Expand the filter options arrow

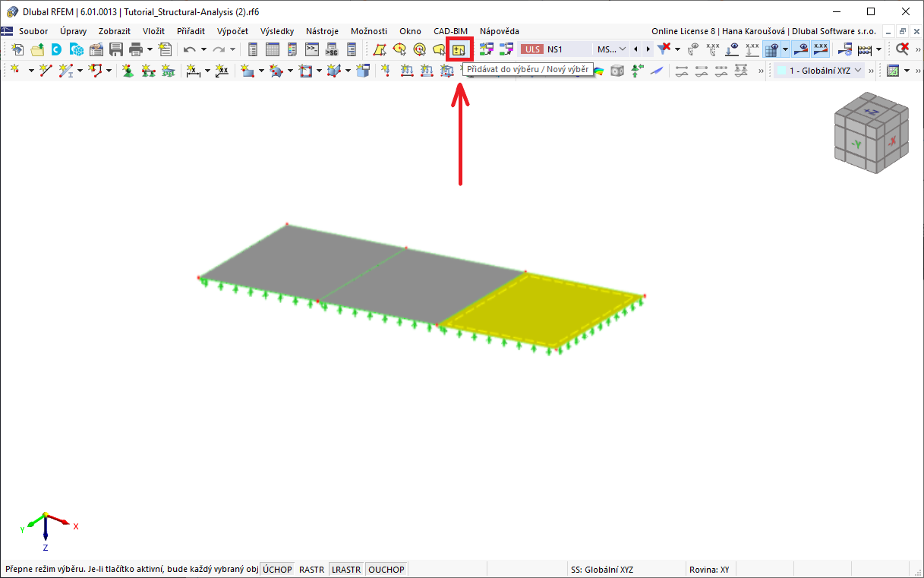(677, 49)
